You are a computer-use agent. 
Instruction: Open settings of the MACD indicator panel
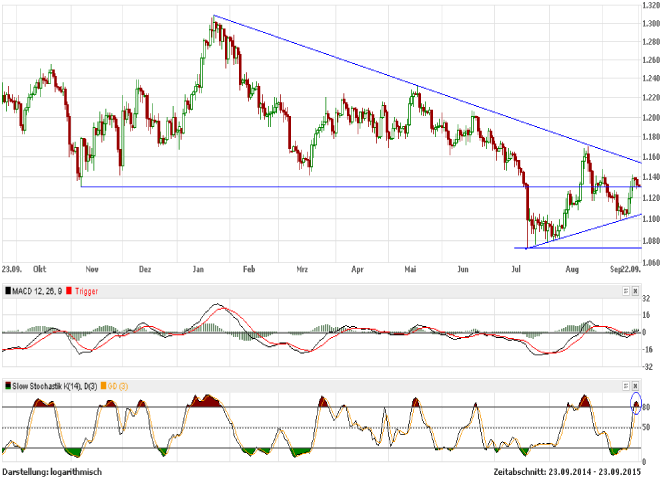point(625,290)
